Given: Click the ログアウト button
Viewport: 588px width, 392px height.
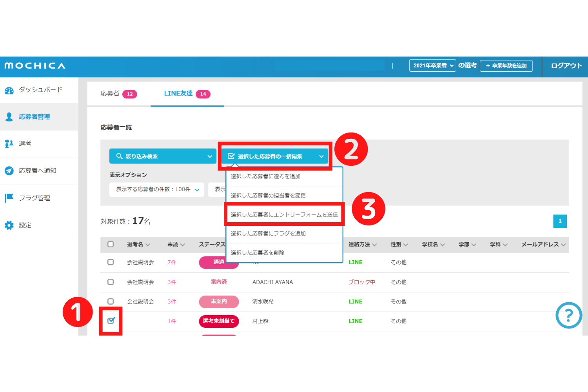Looking at the screenshot, I should tap(566, 66).
